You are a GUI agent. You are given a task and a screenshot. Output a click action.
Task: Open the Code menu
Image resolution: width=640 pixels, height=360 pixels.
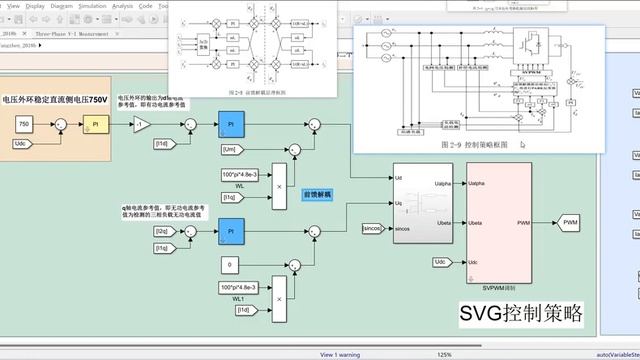[x=145, y=6]
